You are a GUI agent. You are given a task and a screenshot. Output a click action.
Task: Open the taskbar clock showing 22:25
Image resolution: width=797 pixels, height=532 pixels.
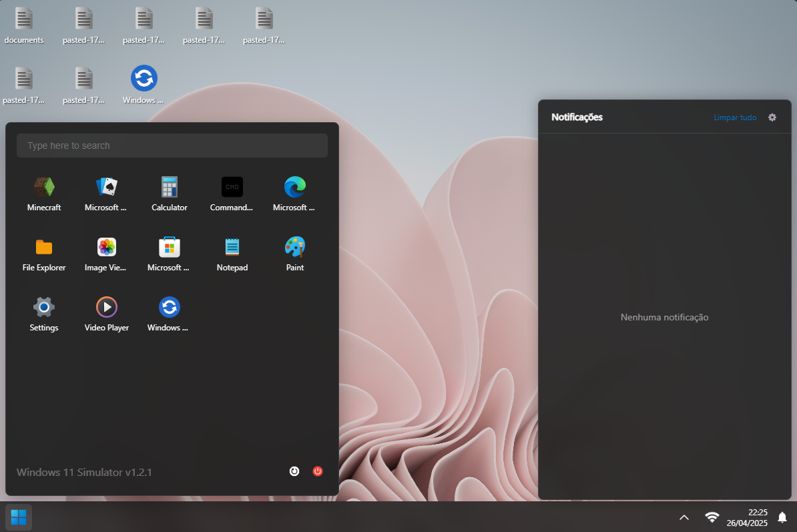point(747,517)
